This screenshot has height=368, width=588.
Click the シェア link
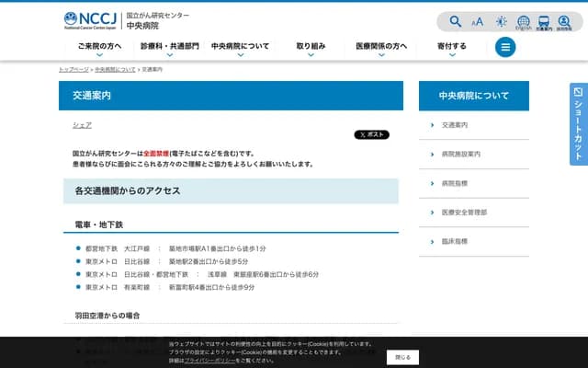tap(82, 125)
